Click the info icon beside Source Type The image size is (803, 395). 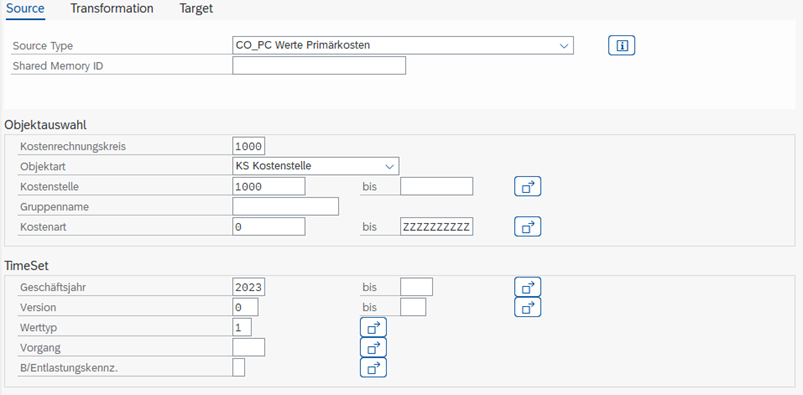coord(621,46)
